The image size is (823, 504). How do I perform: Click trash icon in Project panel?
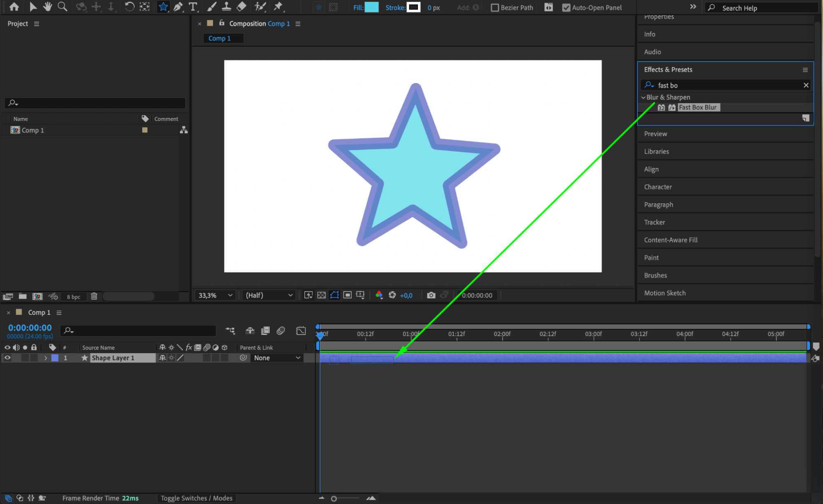click(x=94, y=296)
